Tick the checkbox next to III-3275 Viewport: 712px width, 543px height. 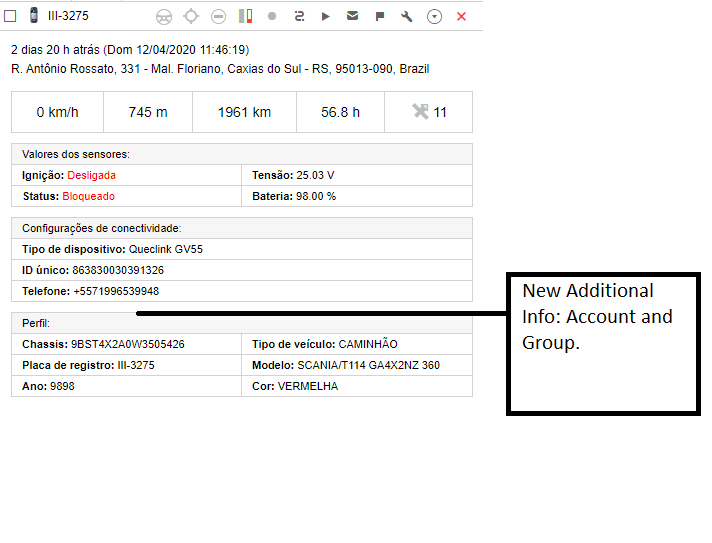[10, 16]
